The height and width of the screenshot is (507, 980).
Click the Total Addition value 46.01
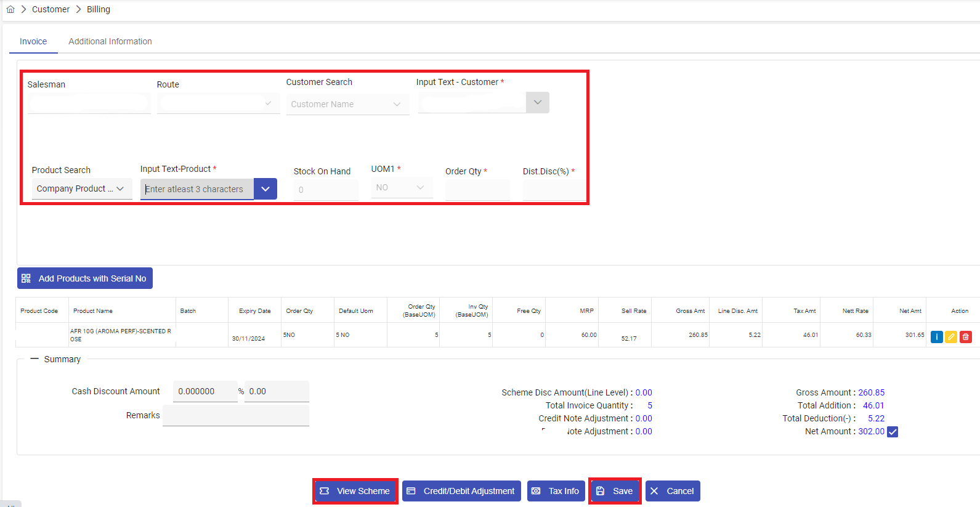click(x=873, y=405)
